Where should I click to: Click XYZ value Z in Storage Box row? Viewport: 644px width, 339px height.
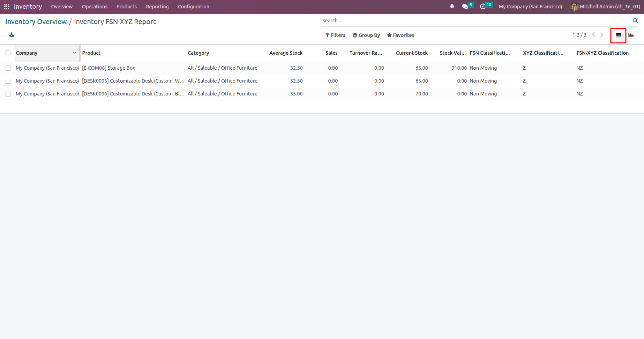[524, 68]
